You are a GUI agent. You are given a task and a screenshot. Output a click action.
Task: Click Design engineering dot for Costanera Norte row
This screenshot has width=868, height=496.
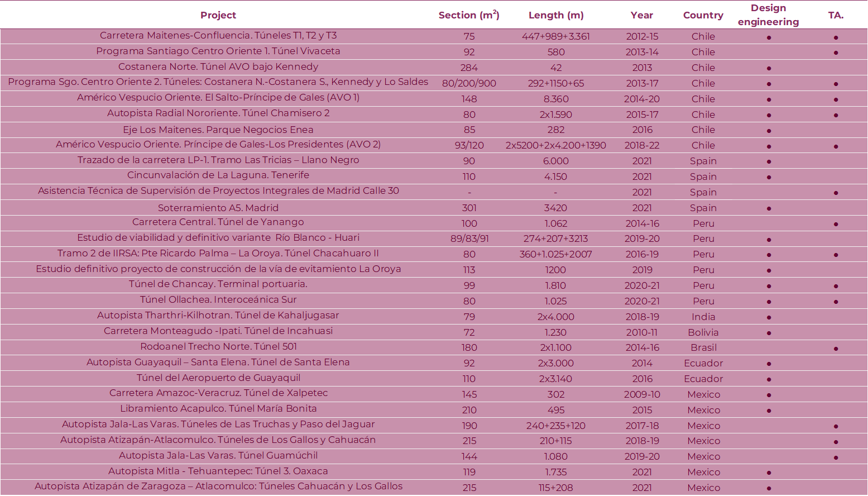[769, 68]
